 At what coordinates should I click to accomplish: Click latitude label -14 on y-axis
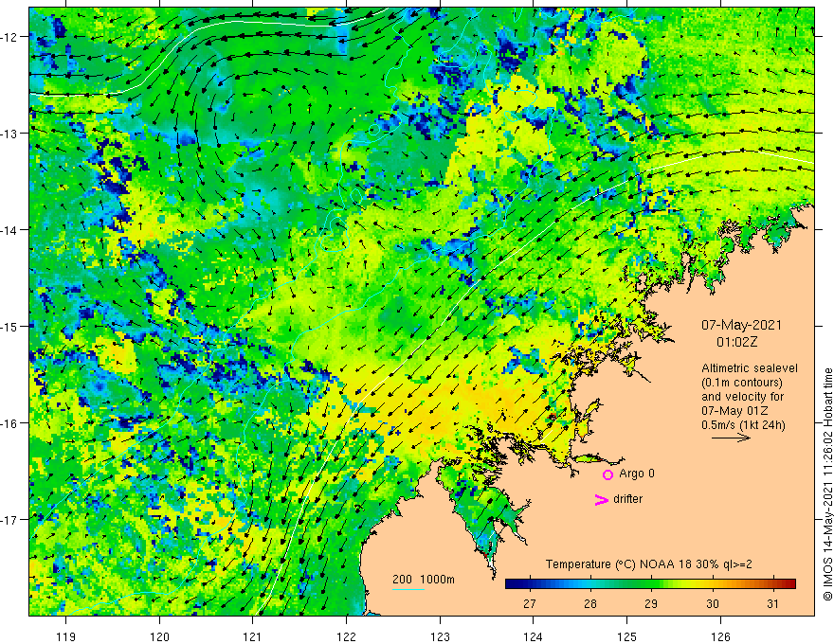click(9, 230)
